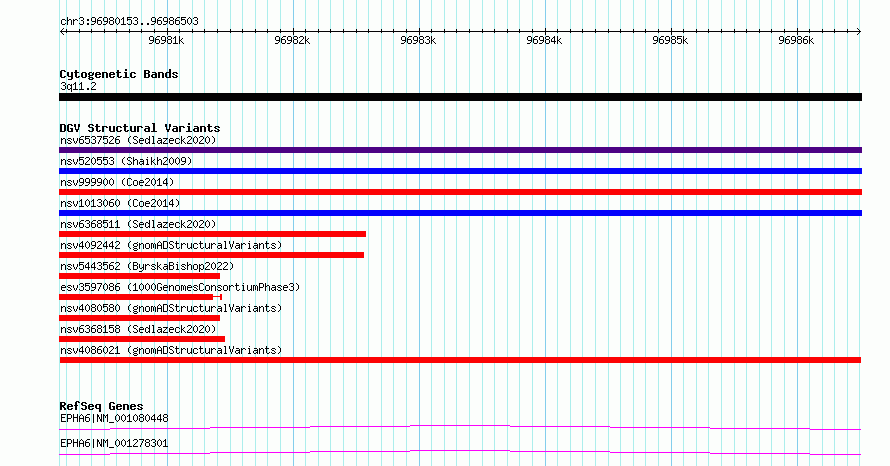Select the blue nsv520553 variant bar

point(460,171)
